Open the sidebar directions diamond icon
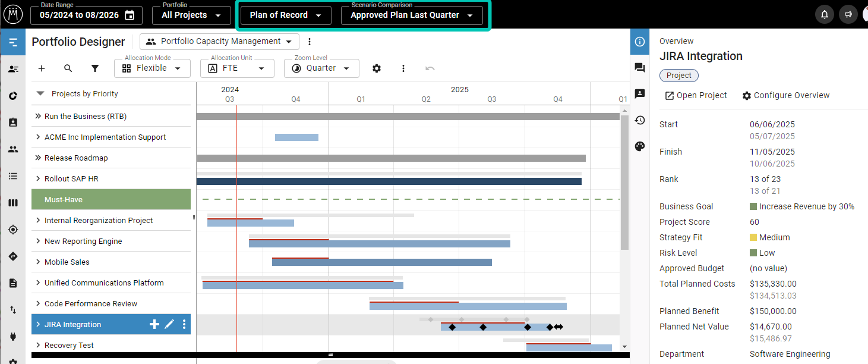 (x=13, y=256)
